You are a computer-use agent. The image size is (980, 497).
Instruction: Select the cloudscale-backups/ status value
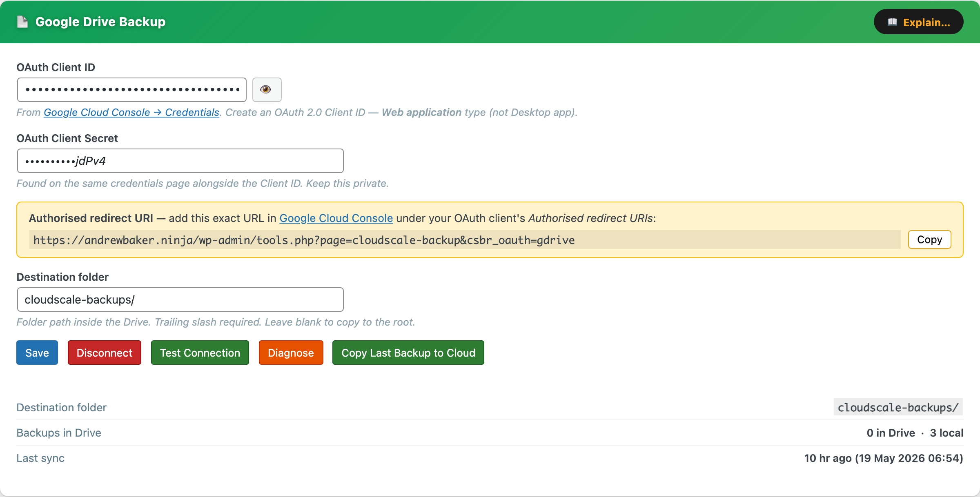(898, 407)
